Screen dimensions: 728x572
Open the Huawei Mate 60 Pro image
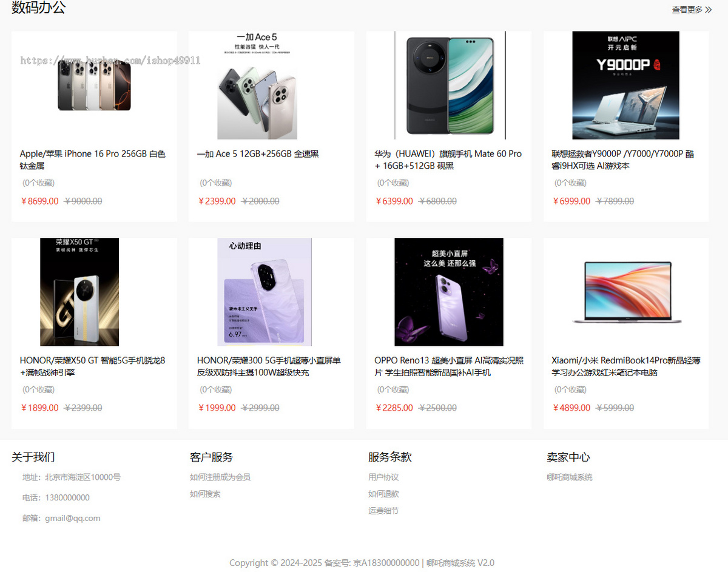(450, 86)
